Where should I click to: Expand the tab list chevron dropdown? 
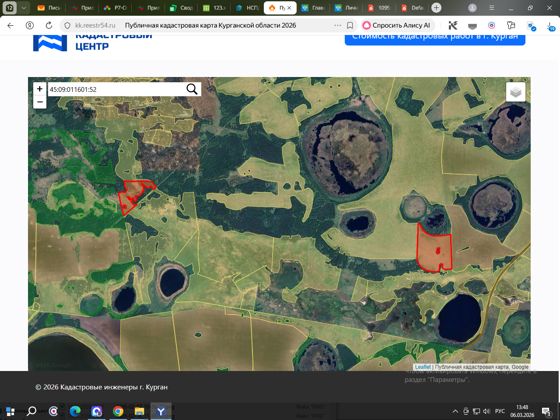[24, 8]
